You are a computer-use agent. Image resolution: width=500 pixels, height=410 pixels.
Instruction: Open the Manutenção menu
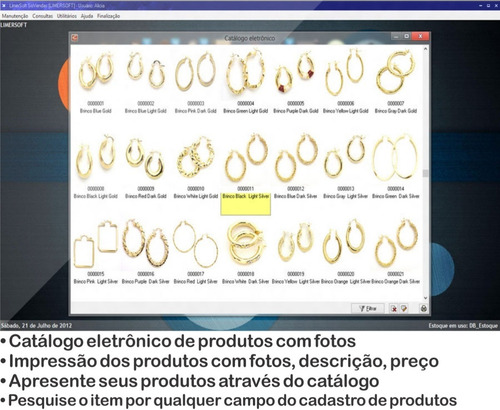(x=15, y=16)
